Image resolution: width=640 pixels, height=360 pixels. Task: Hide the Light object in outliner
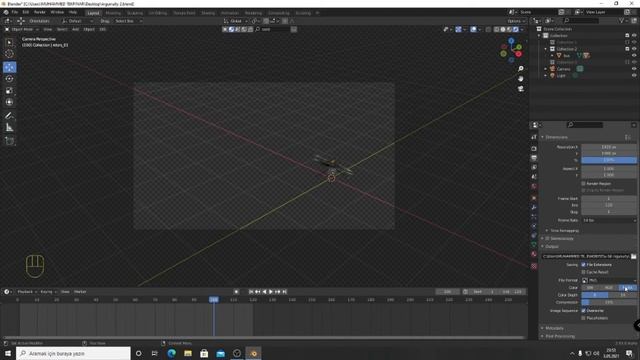pyautogui.click(x=634, y=76)
